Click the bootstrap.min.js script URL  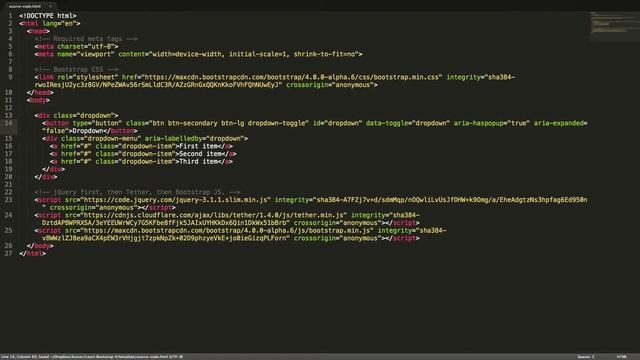(227, 230)
